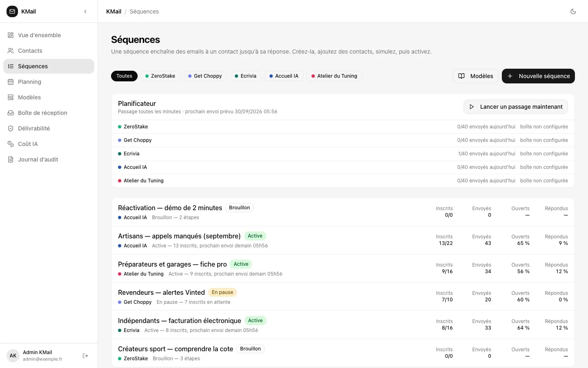588x368 pixels.
Task: Click the Séquences page heading
Action: pyautogui.click(x=136, y=40)
